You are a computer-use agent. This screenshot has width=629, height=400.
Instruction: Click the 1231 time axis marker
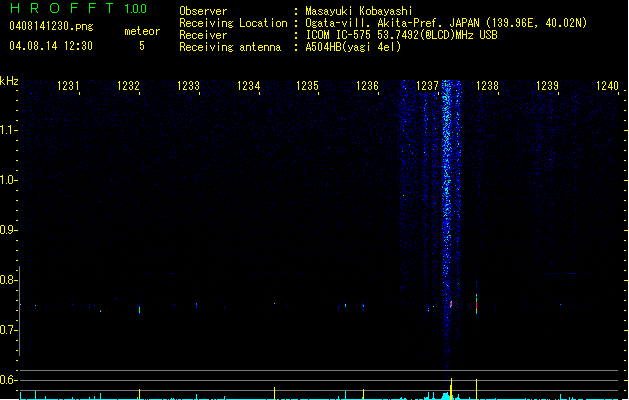point(68,86)
